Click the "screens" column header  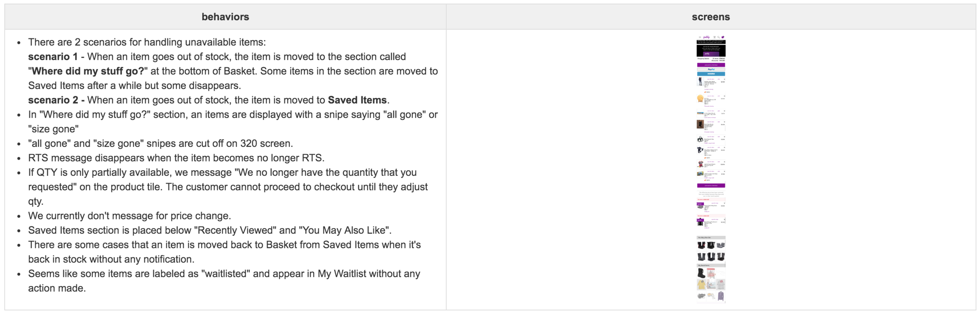pos(711,17)
